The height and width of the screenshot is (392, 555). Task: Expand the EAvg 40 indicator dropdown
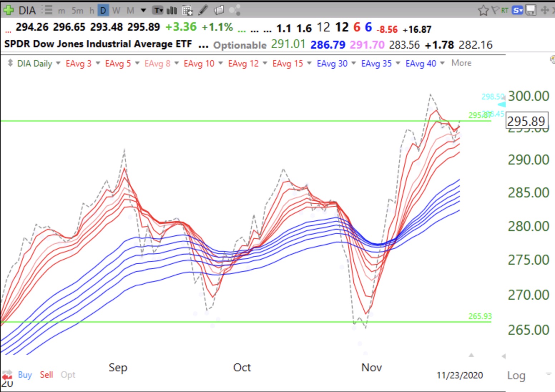tap(442, 63)
